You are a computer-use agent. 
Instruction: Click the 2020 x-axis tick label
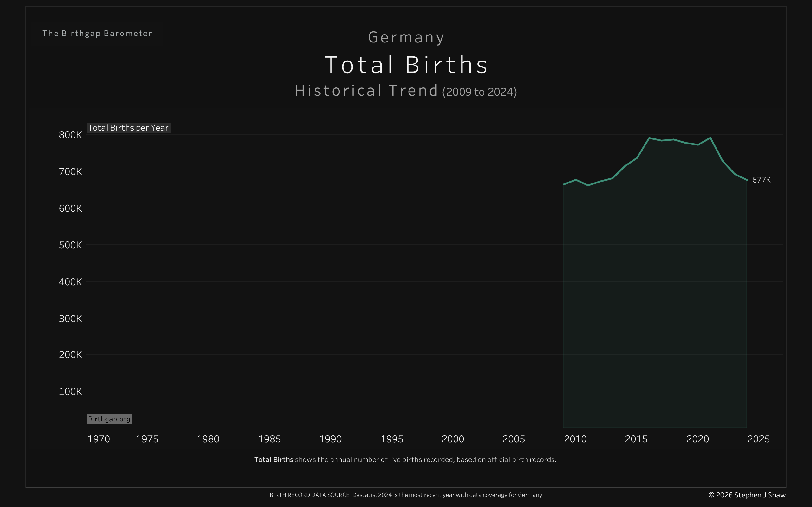pos(697,439)
